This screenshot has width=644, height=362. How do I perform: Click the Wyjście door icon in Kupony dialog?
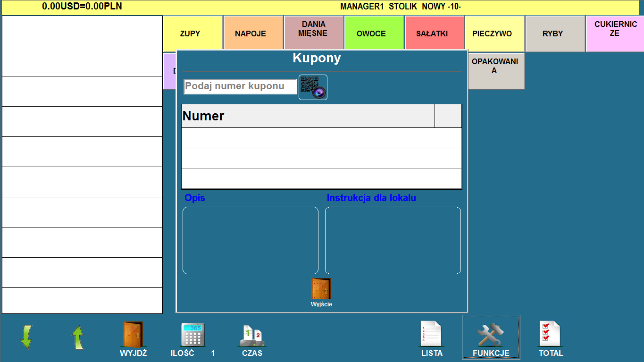(x=321, y=289)
